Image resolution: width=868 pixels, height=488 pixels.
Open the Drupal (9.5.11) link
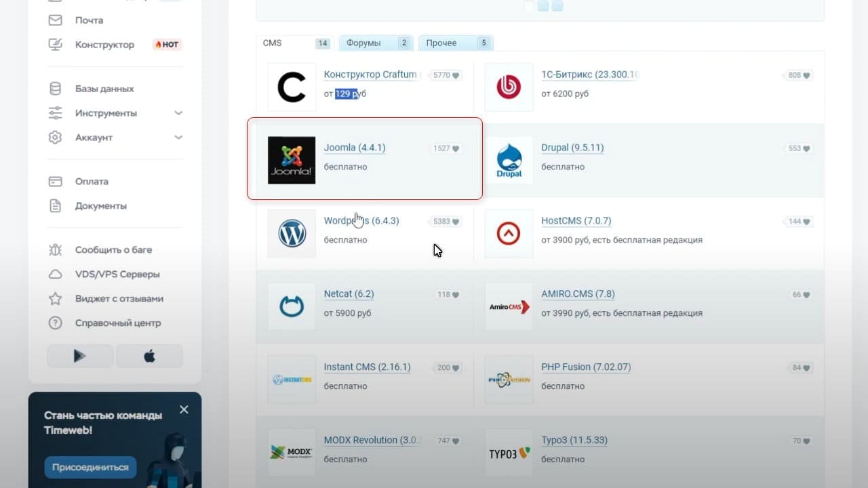(x=572, y=148)
